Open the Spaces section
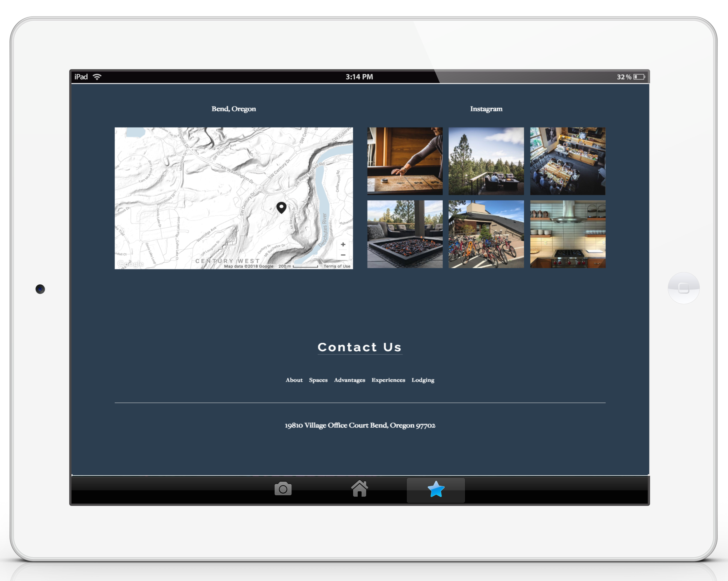The width and height of the screenshot is (728, 581). (318, 380)
